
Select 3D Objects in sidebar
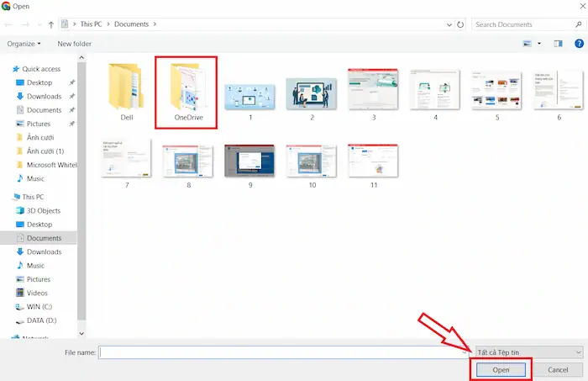coord(44,211)
